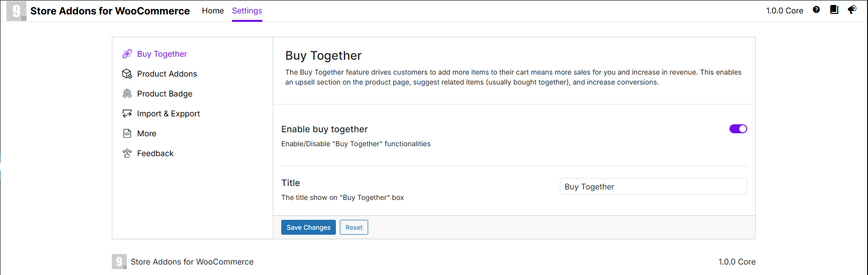868x275 pixels.
Task: Click the footer Store Addons logo
Action: coord(119,262)
